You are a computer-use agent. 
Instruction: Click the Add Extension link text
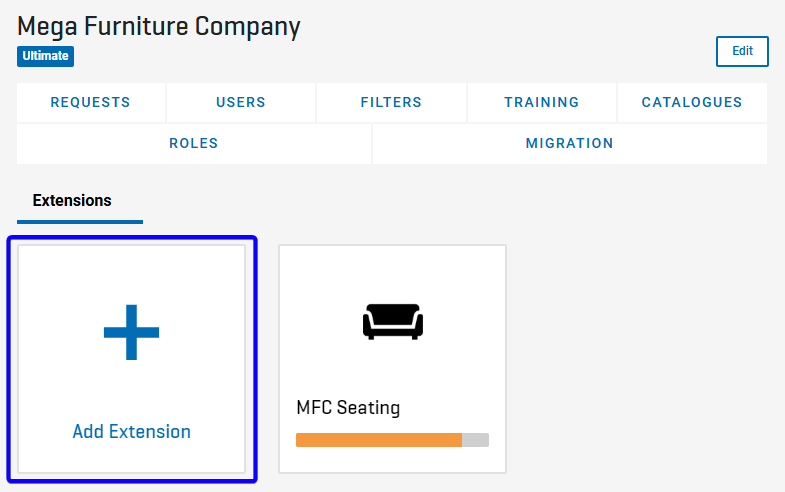(x=132, y=431)
